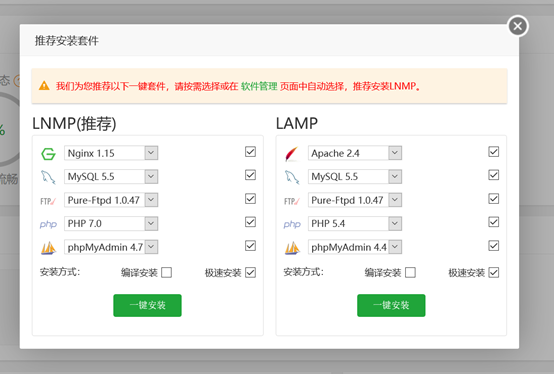Uncheck the PHP 5.4 checkbox
This screenshot has height=374, width=554.
(x=494, y=222)
